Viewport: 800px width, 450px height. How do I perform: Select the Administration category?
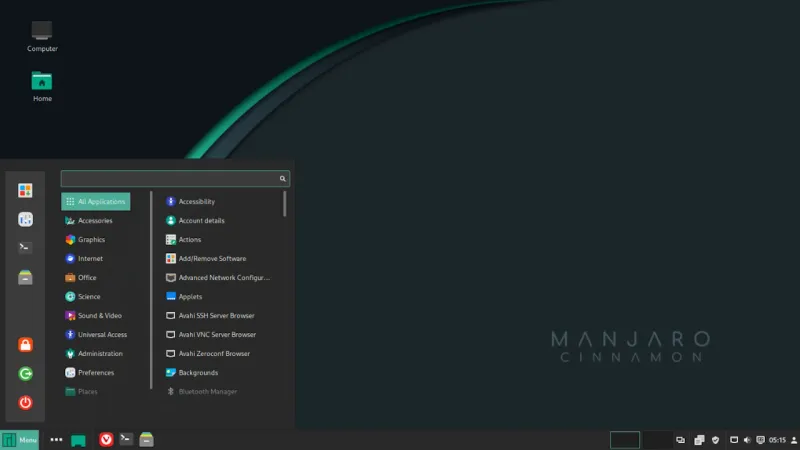(95, 354)
